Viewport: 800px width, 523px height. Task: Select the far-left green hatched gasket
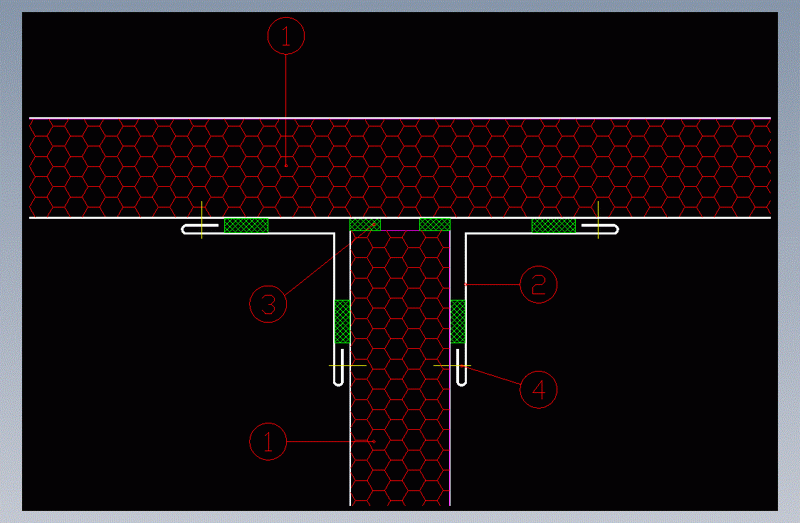(246, 225)
